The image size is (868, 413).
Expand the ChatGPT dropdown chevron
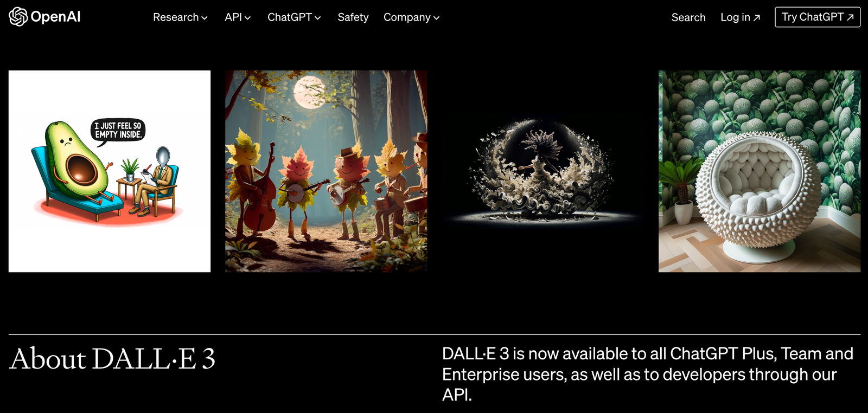click(x=318, y=18)
